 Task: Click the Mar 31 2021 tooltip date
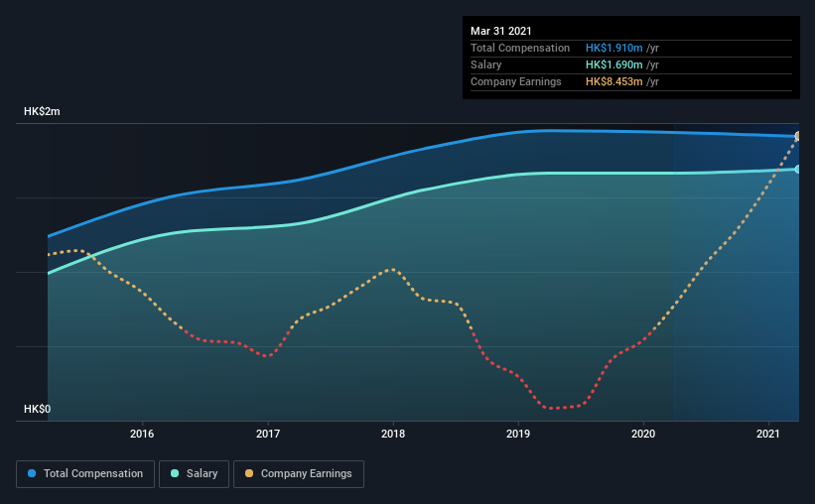(x=501, y=31)
